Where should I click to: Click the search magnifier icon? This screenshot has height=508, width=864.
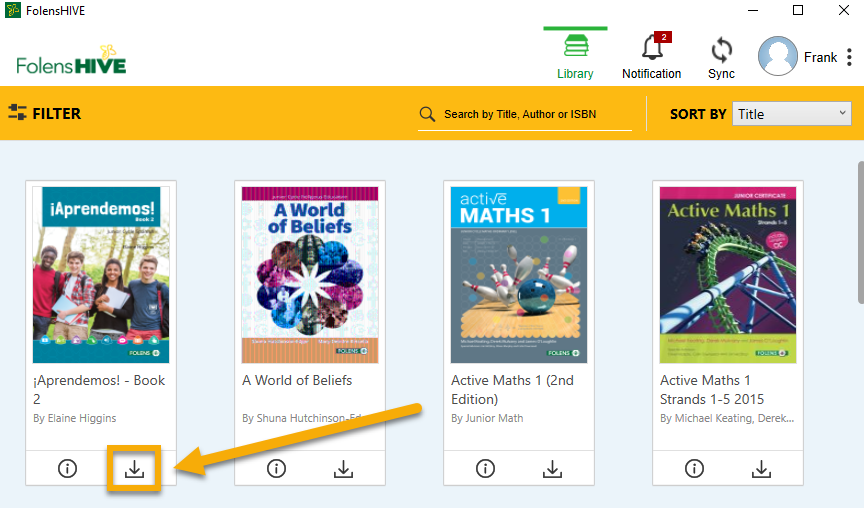(427, 114)
